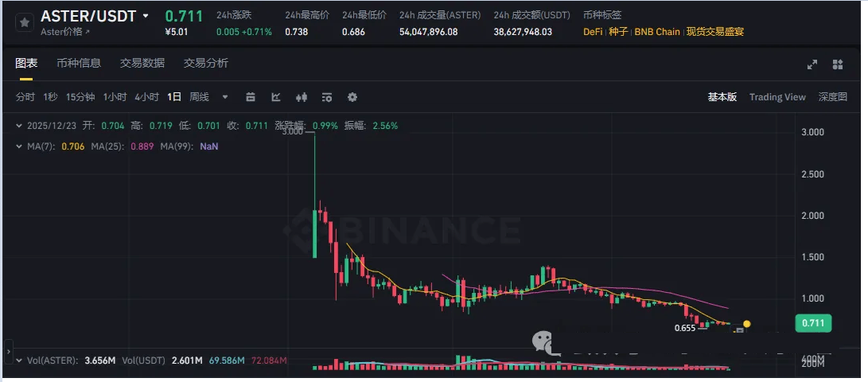Open the 交易分析 tab
This screenshot has width=868, height=382.
206,63
